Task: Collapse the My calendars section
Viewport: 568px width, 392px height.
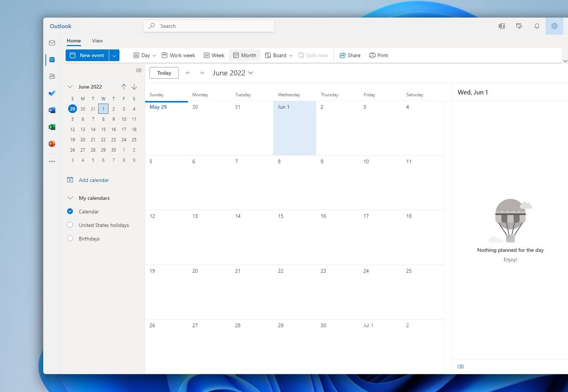Action: pyautogui.click(x=70, y=198)
